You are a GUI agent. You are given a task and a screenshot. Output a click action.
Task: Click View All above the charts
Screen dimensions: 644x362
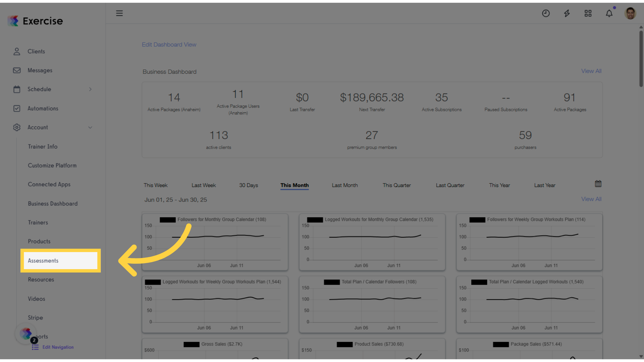[x=591, y=199]
